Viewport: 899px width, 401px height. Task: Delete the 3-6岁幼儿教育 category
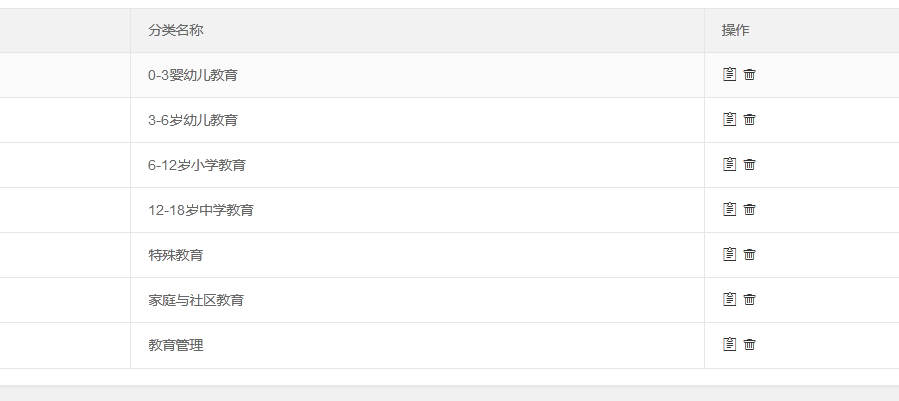(749, 119)
